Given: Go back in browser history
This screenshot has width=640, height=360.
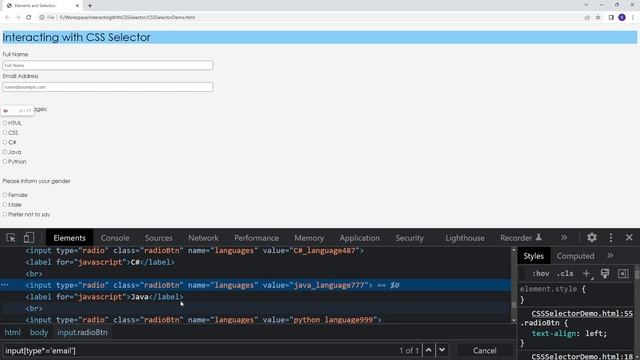Looking at the screenshot, I should coord(7,18).
